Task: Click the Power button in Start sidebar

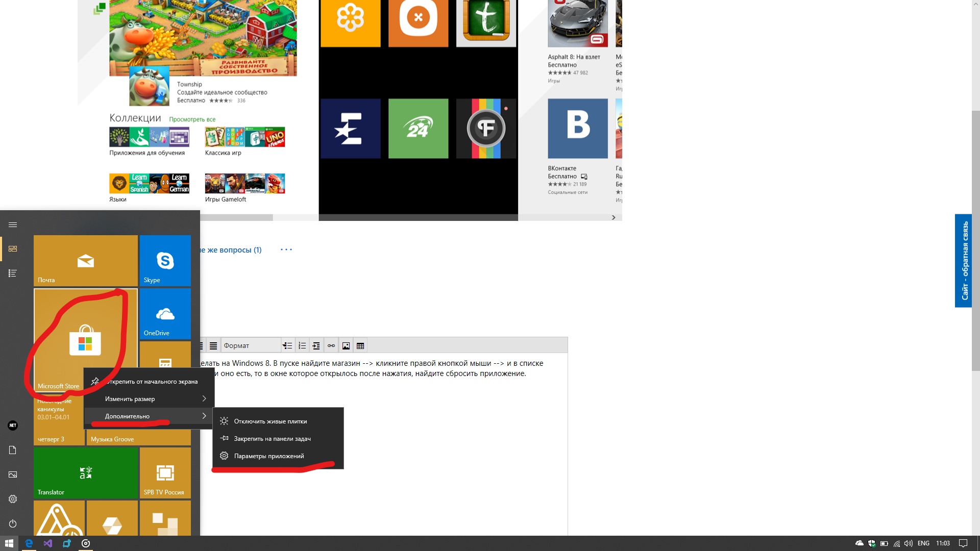Action: pos(13,523)
